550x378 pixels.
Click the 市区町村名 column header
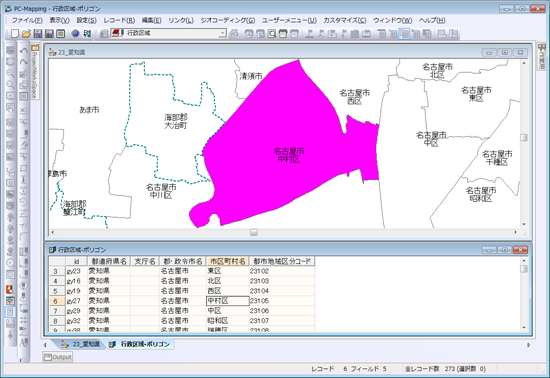point(228,261)
